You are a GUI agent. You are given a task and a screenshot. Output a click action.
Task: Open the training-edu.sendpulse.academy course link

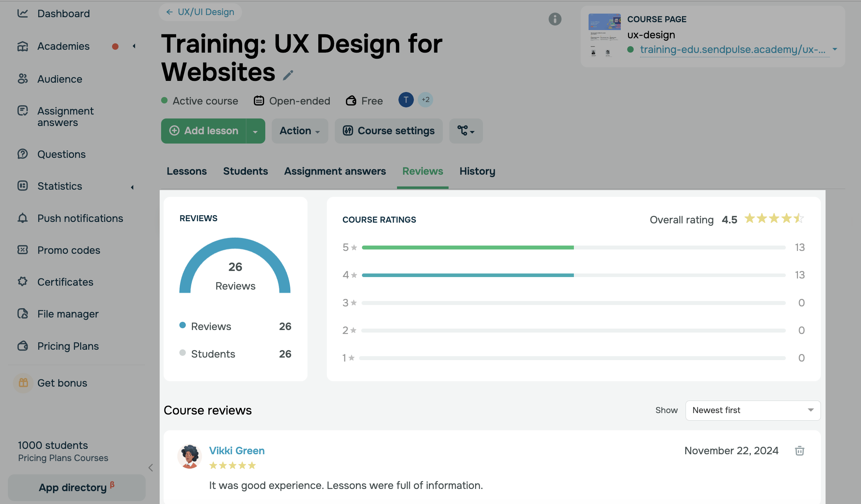[732, 49]
